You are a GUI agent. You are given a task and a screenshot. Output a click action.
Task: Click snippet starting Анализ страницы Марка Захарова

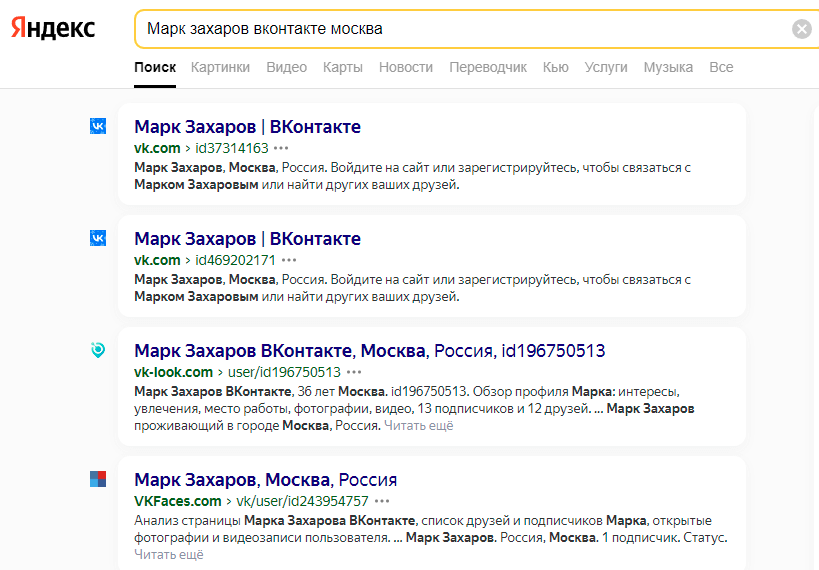point(431,537)
